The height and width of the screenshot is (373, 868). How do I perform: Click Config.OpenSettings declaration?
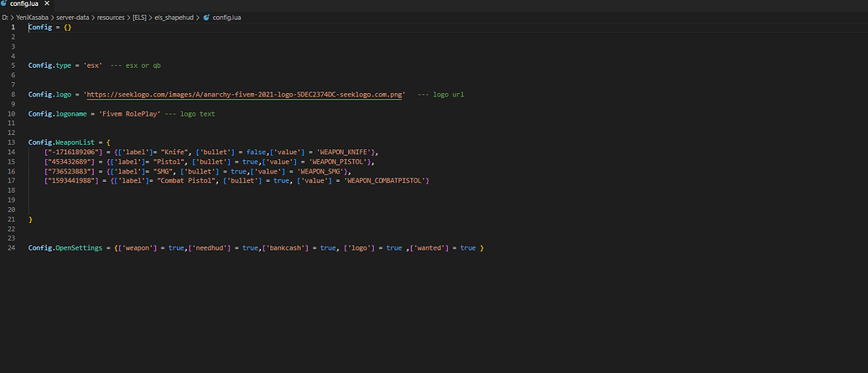tap(65, 248)
